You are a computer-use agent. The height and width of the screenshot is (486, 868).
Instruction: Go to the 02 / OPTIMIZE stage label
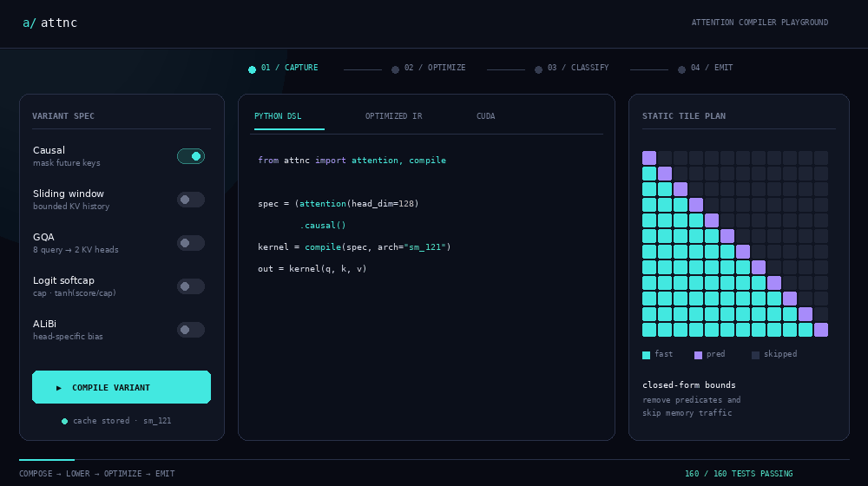tap(435, 68)
